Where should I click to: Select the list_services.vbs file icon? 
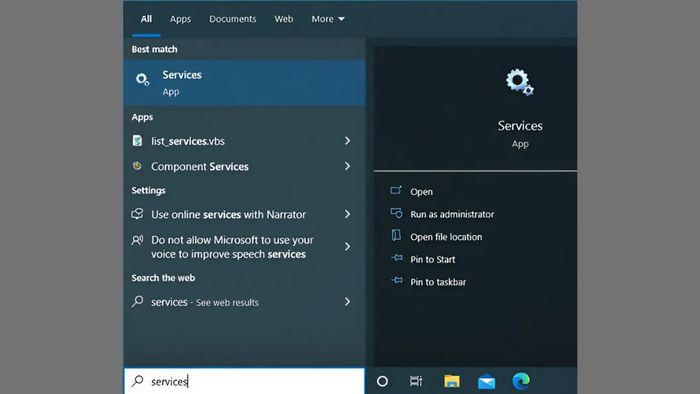pyautogui.click(x=138, y=141)
